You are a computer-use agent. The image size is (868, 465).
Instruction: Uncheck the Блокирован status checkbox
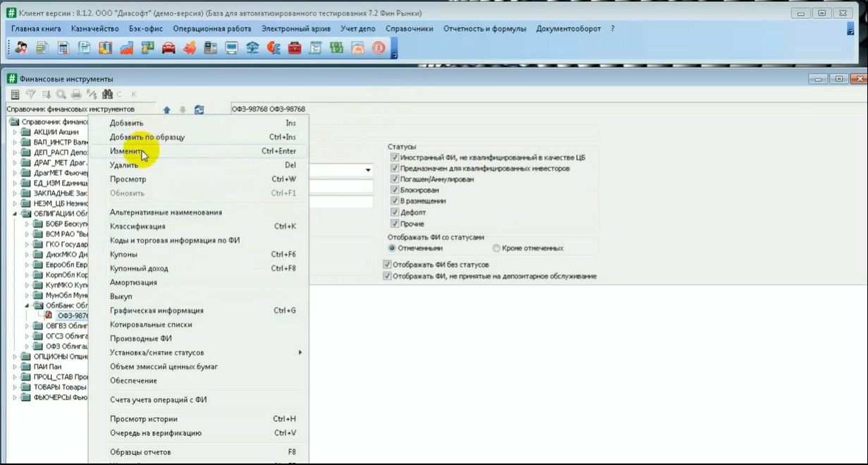pyautogui.click(x=395, y=191)
